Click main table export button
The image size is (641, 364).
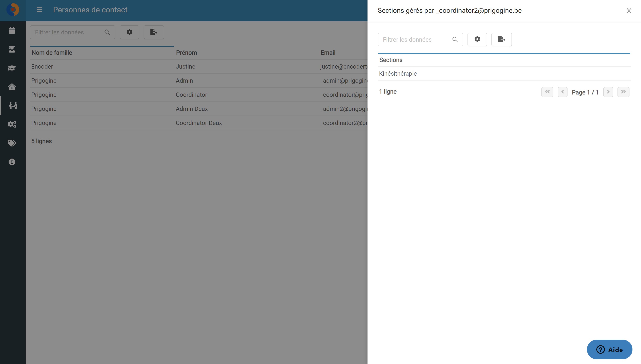153,32
